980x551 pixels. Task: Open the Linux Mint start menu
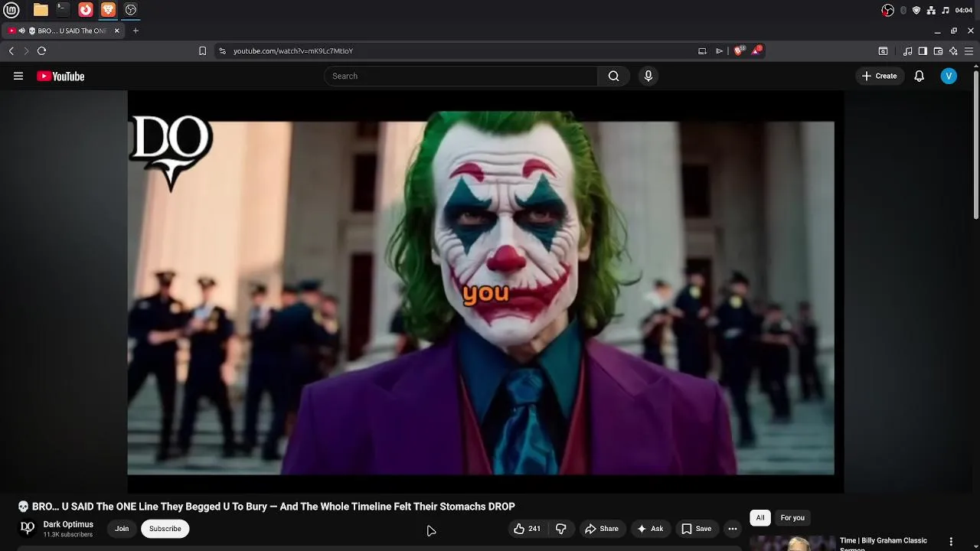(11, 10)
